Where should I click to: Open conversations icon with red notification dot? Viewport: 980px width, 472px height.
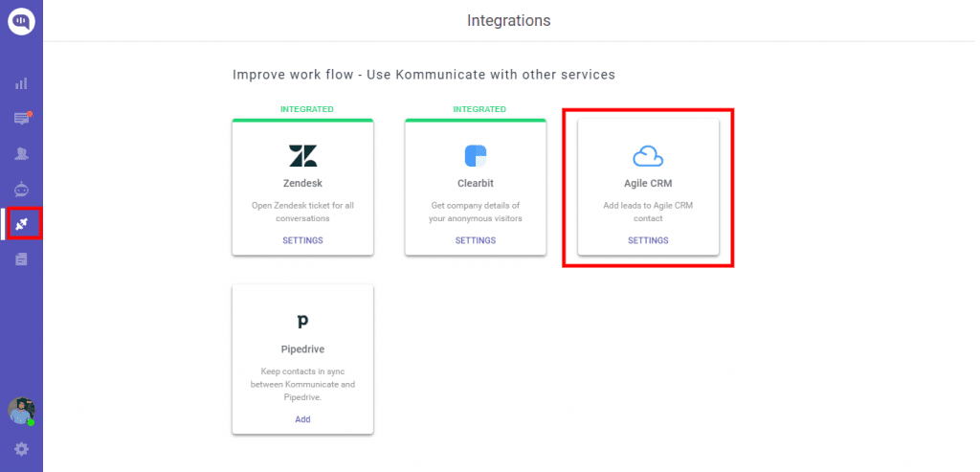[23, 118]
